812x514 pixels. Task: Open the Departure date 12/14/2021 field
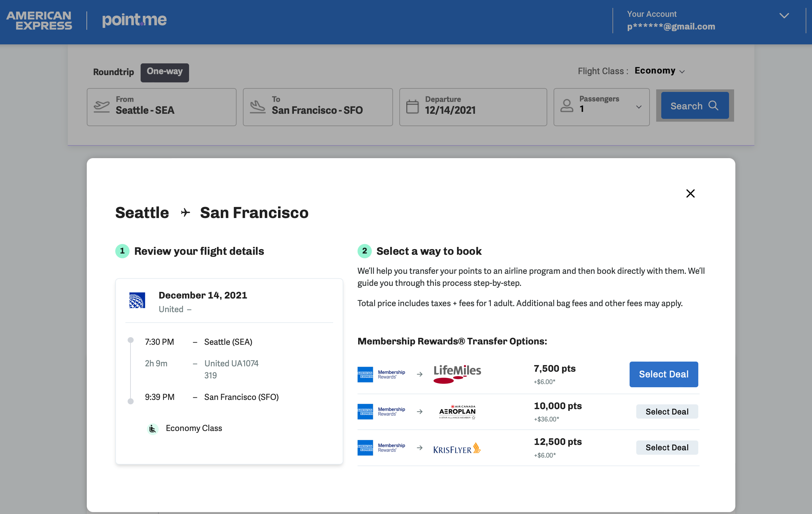tap(473, 107)
